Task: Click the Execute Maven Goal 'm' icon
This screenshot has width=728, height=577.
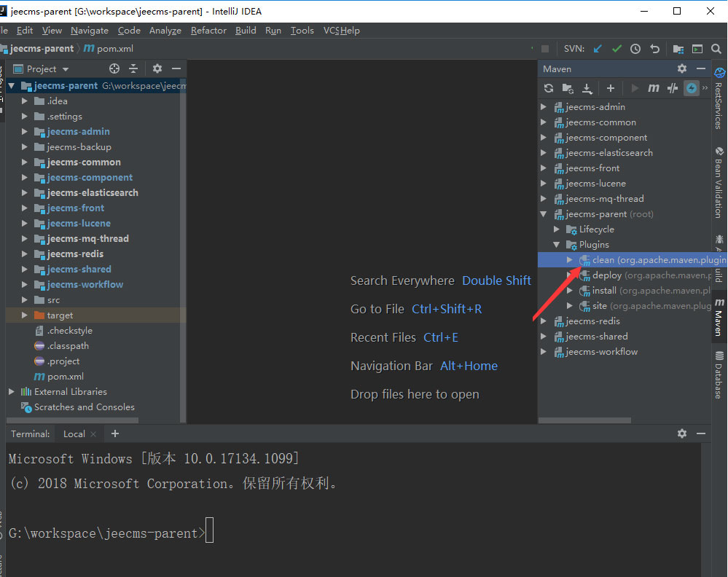Action: point(653,88)
